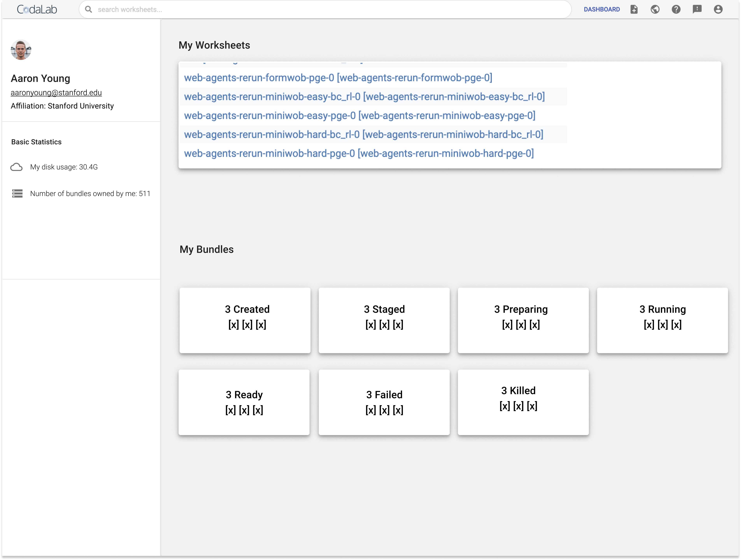Open public worksheets with the globe icon
The width and height of the screenshot is (741, 560).
[x=655, y=9]
